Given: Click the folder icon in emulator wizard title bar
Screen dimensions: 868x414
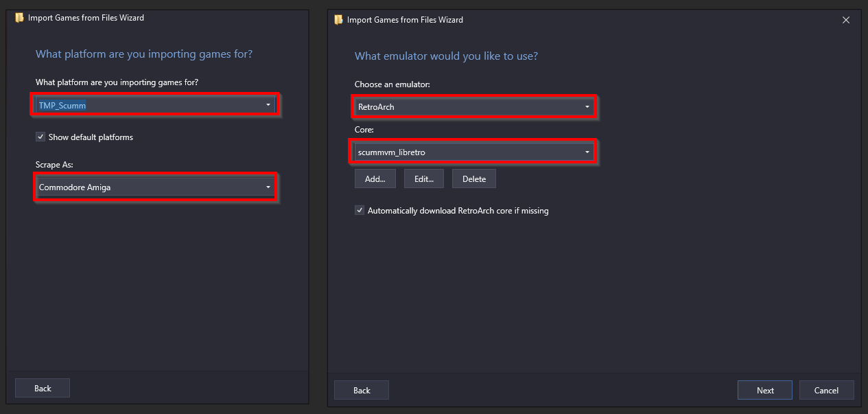Looking at the screenshot, I should [338, 20].
